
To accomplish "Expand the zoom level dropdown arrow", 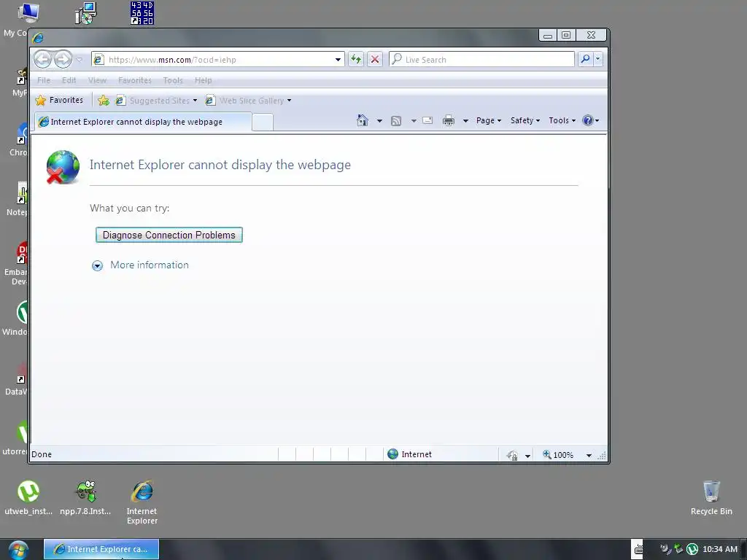I will pos(589,456).
